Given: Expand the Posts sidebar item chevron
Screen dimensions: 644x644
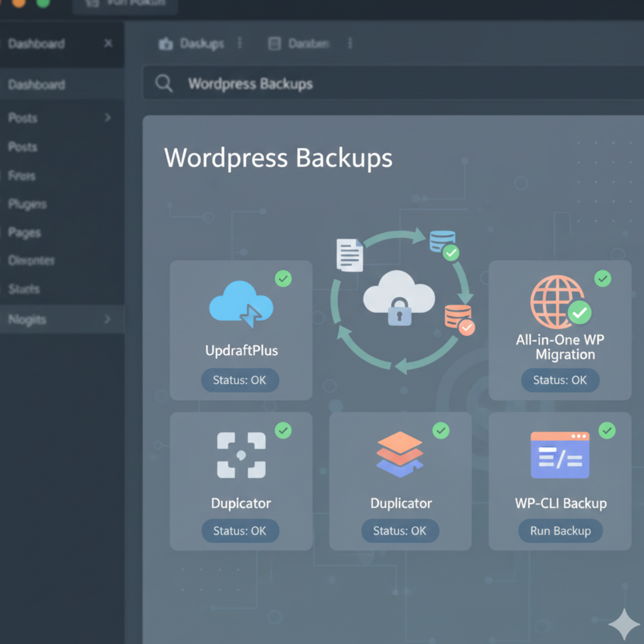Looking at the screenshot, I should coord(107,117).
